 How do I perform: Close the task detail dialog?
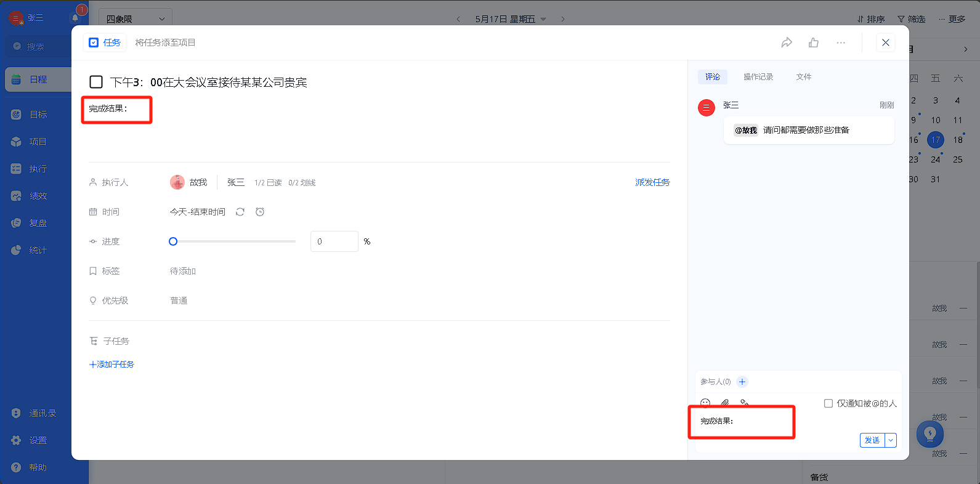click(886, 42)
